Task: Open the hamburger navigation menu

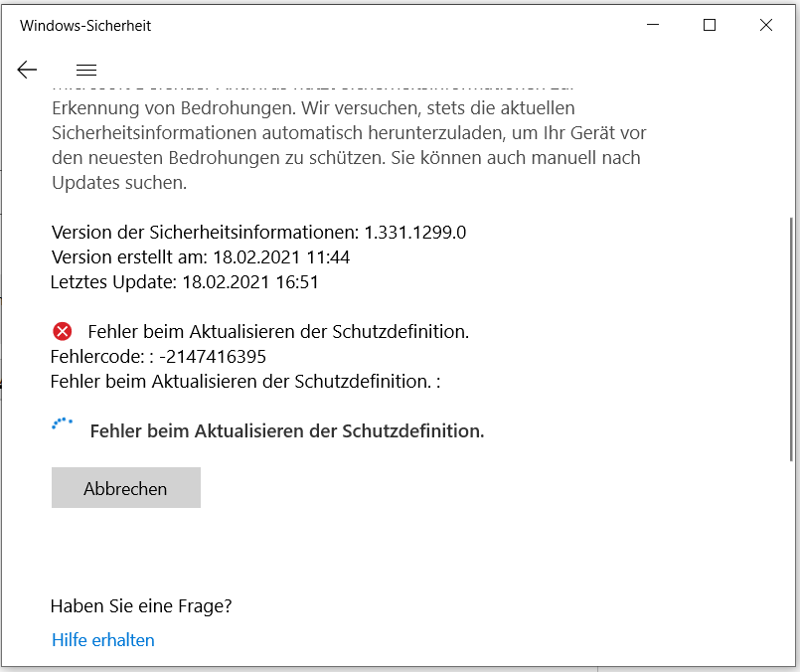Action: pyautogui.click(x=86, y=70)
